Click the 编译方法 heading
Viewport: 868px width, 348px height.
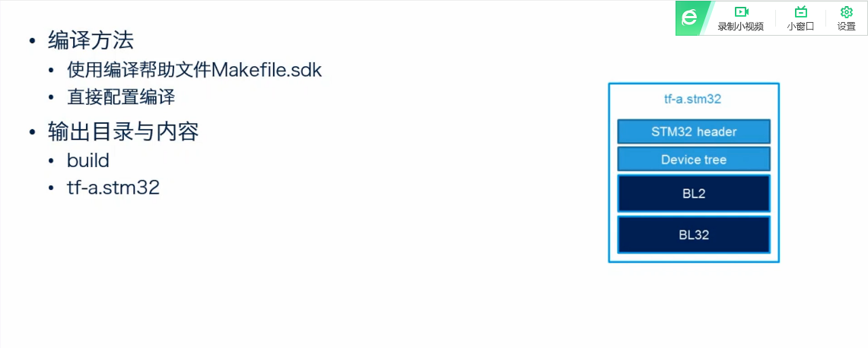coord(91,41)
